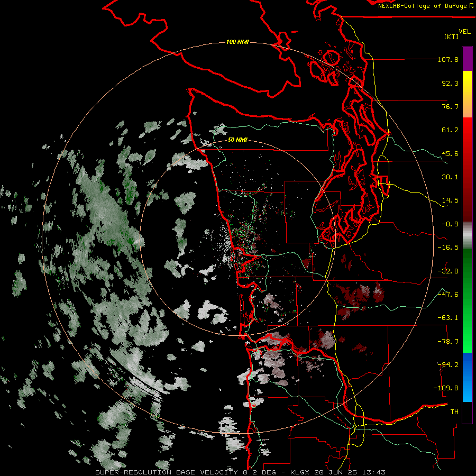The image size is (476, 476).
Task: Click the -47.6 legend value
Action: pyautogui.click(x=448, y=295)
